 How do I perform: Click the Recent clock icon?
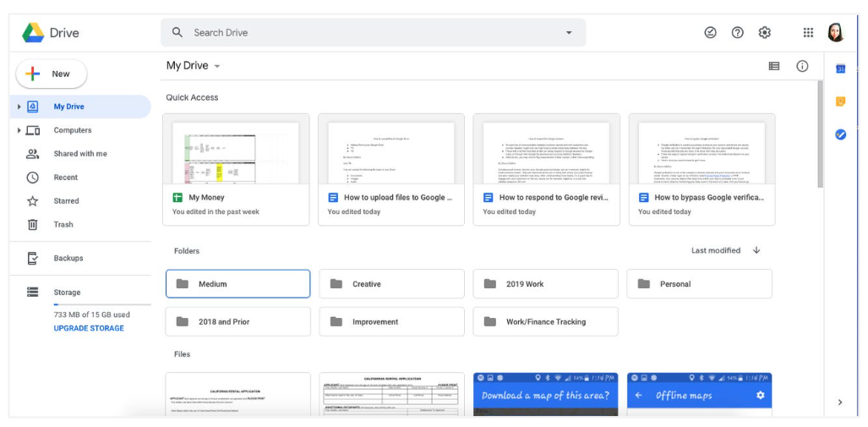coord(33,178)
